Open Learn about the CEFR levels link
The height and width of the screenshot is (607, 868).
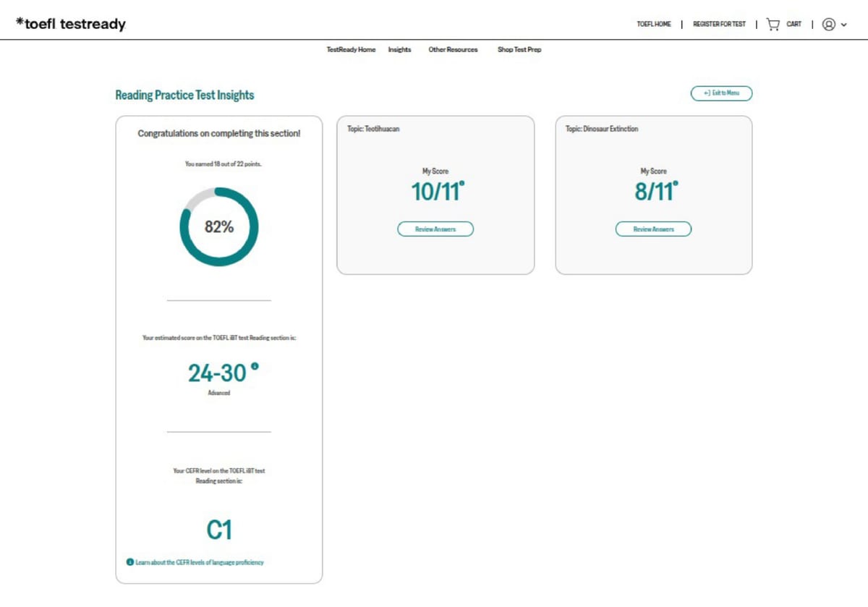(x=200, y=562)
